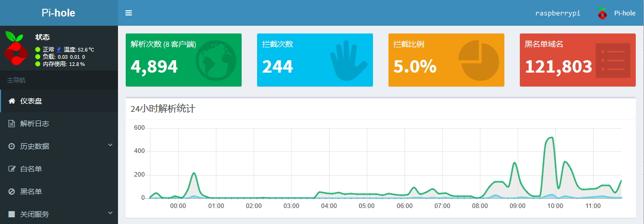This screenshot has width=644, height=224.
Task: Open the 仪表盘 dashboard menu item
Action: pyautogui.click(x=59, y=101)
